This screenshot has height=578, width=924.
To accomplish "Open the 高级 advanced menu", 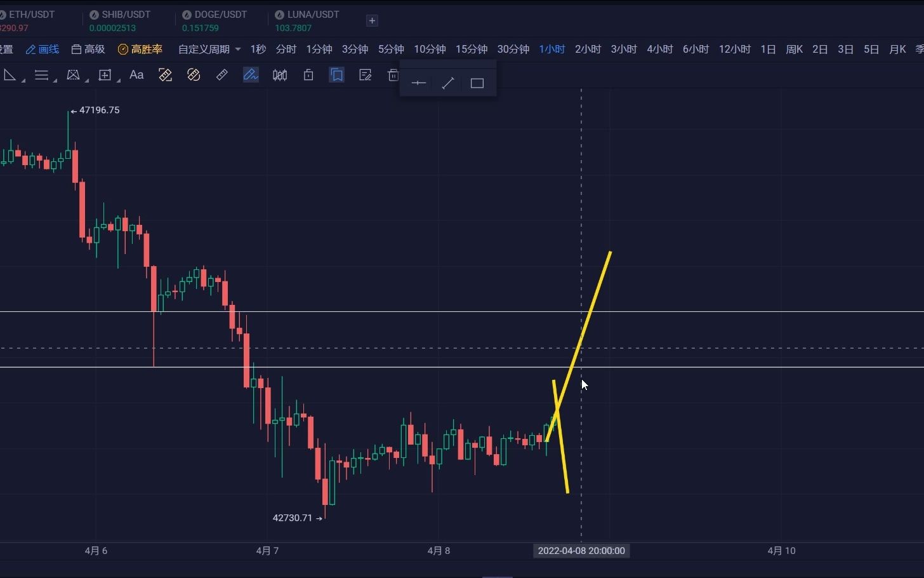I will pos(88,49).
